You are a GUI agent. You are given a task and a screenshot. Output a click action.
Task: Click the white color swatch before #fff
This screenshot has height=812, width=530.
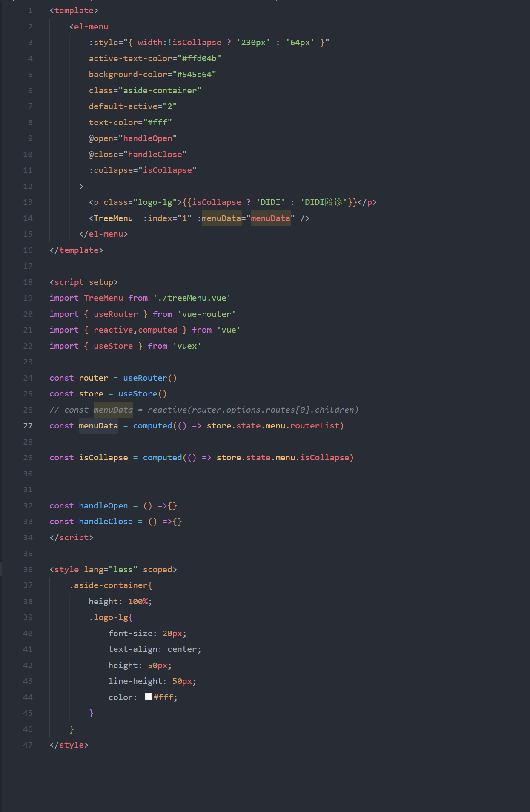tap(148, 696)
